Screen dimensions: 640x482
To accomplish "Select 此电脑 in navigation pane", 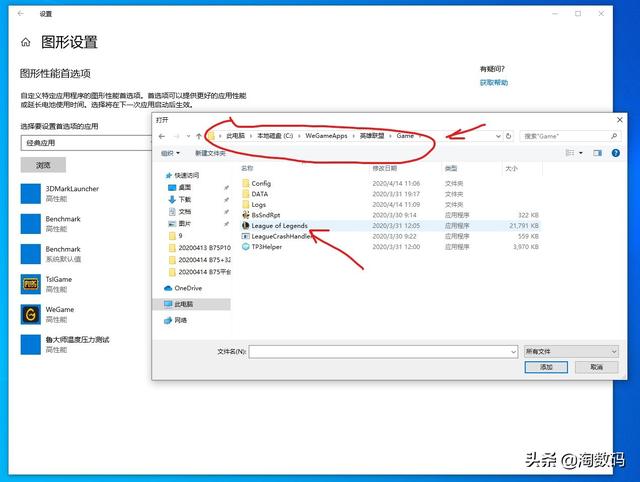I will 191,304.
